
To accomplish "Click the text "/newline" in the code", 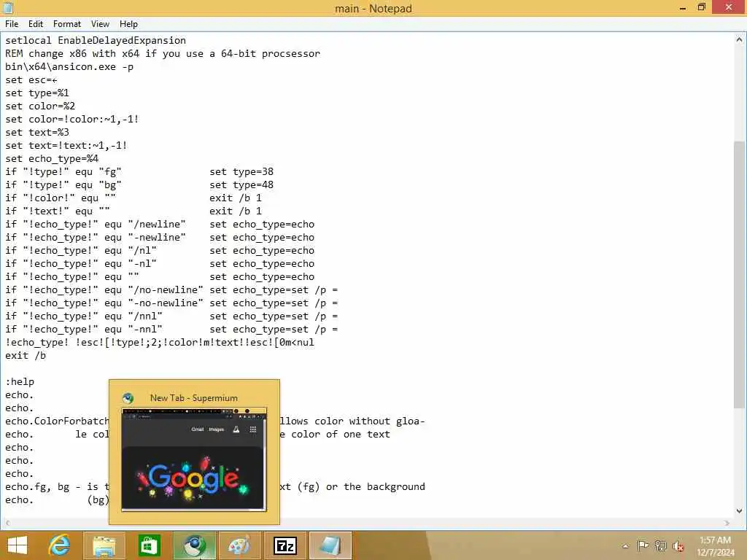I will click(157, 225).
